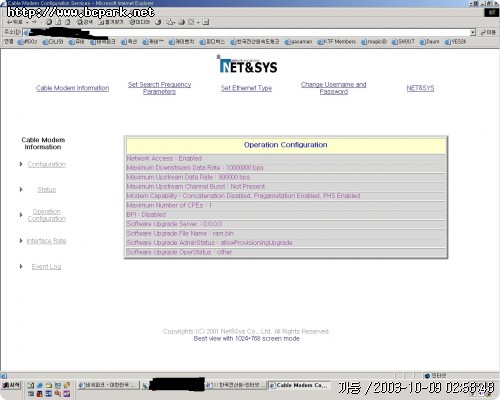Click the Print toolbar icon
500x400 pixels.
tap(182, 22)
